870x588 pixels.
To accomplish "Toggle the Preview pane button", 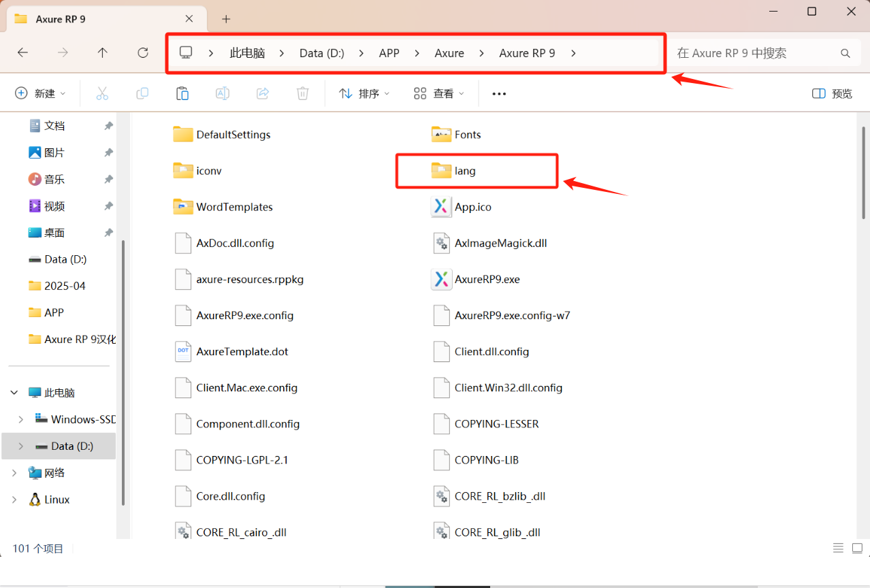I will (833, 93).
